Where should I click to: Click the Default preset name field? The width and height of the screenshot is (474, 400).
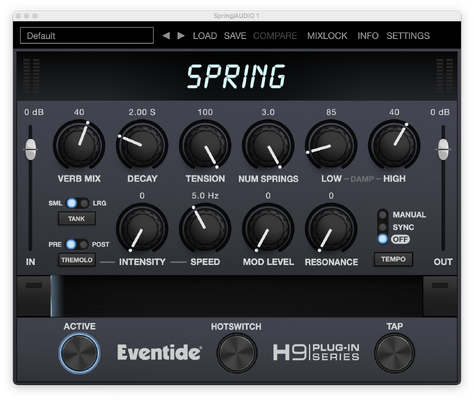pyautogui.click(x=87, y=36)
